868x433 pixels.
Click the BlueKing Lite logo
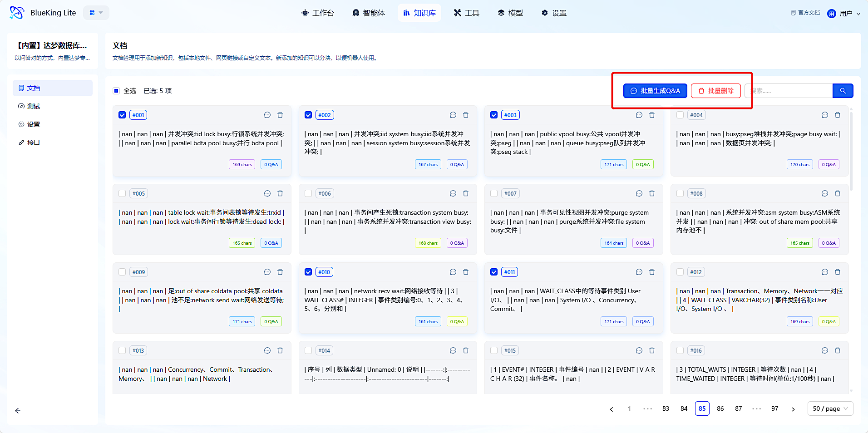[17, 13]
